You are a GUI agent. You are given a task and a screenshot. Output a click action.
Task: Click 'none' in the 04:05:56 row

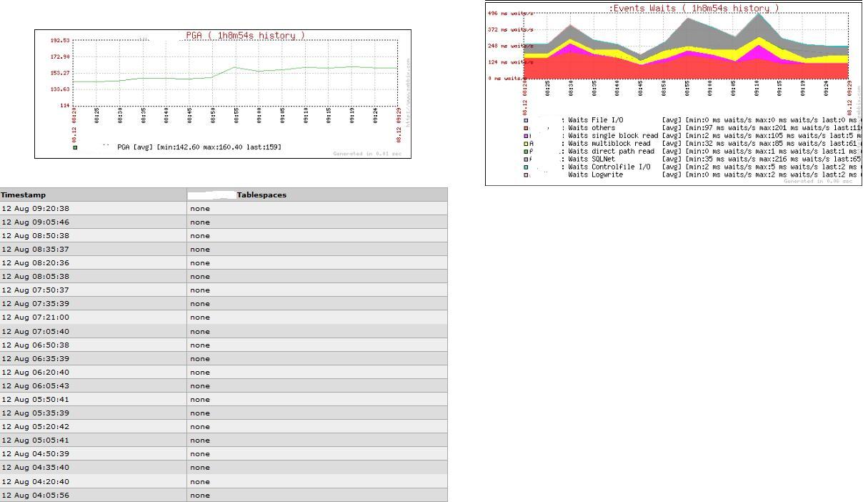pyautogui.click(x=200, y=496)
